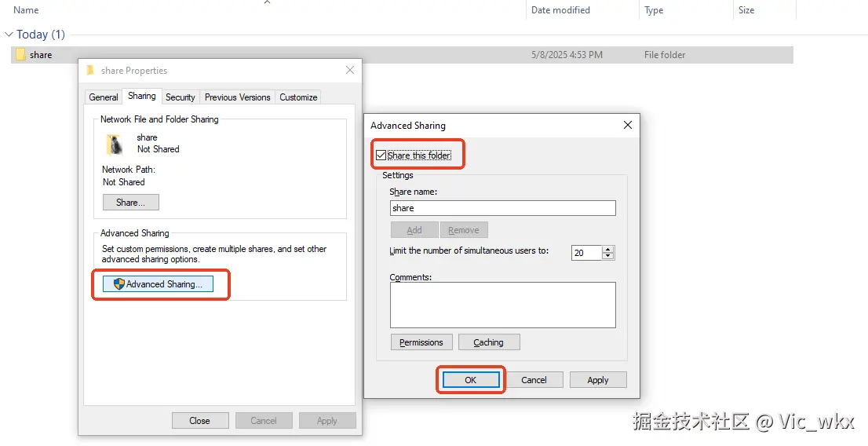Decrease simultaneous users with down arrow

point(609,257)
